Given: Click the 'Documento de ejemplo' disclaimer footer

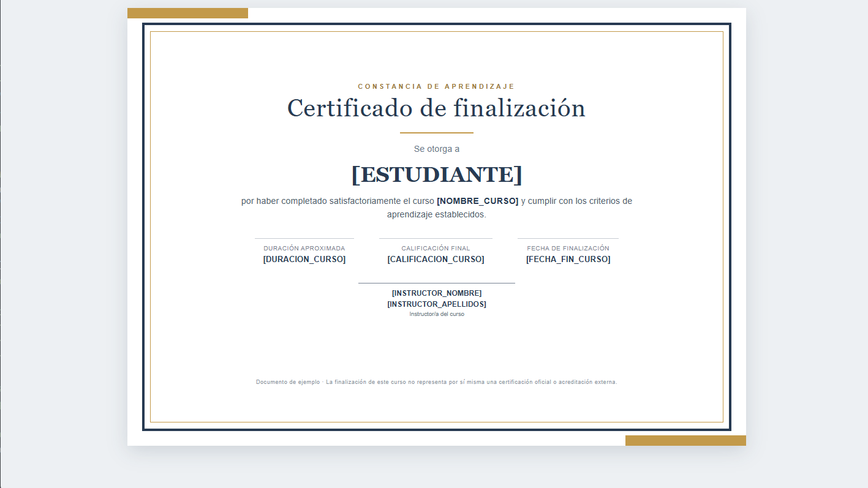Looking at the screenshot, I should tap(437, 382).
